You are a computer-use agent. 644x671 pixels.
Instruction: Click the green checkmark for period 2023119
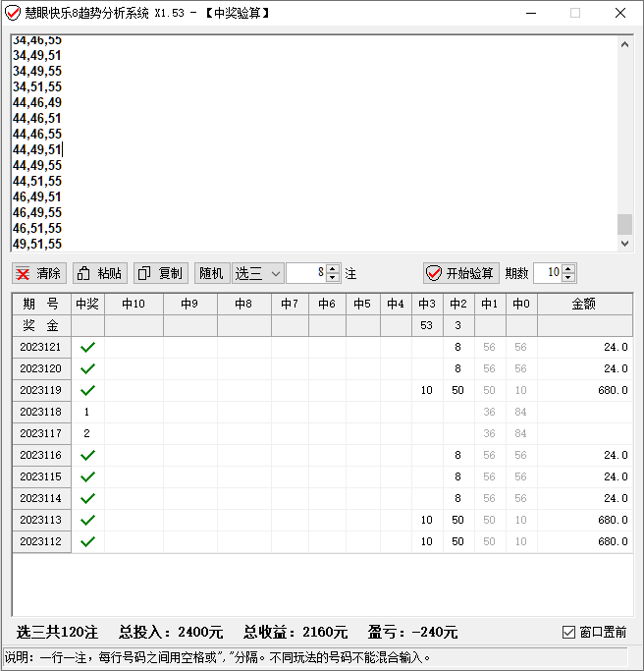87,390
